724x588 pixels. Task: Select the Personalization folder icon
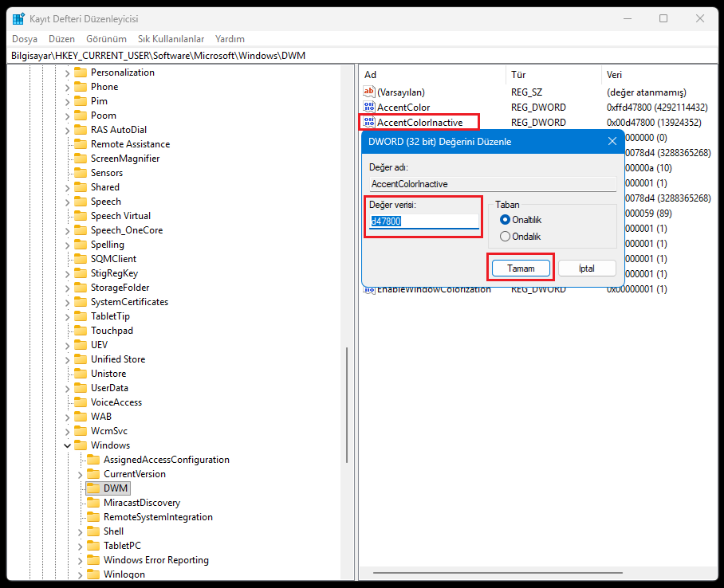(x=81, y=73)
